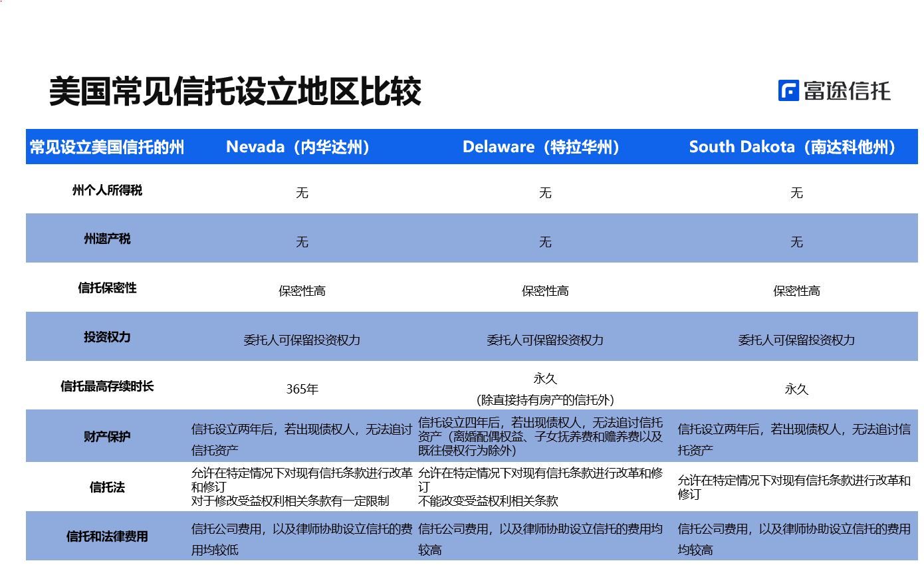Click header cell 常见设立美国信托的州

pos(107,147)
